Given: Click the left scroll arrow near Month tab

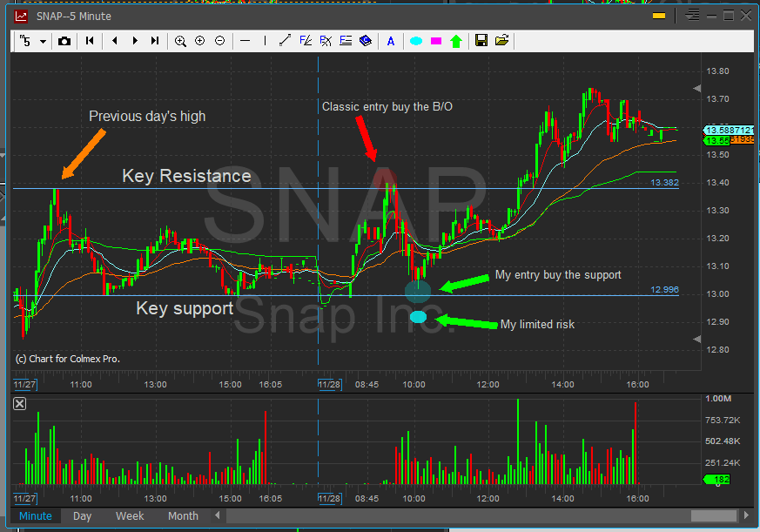Looking at the screenshot, I should 218,515.
